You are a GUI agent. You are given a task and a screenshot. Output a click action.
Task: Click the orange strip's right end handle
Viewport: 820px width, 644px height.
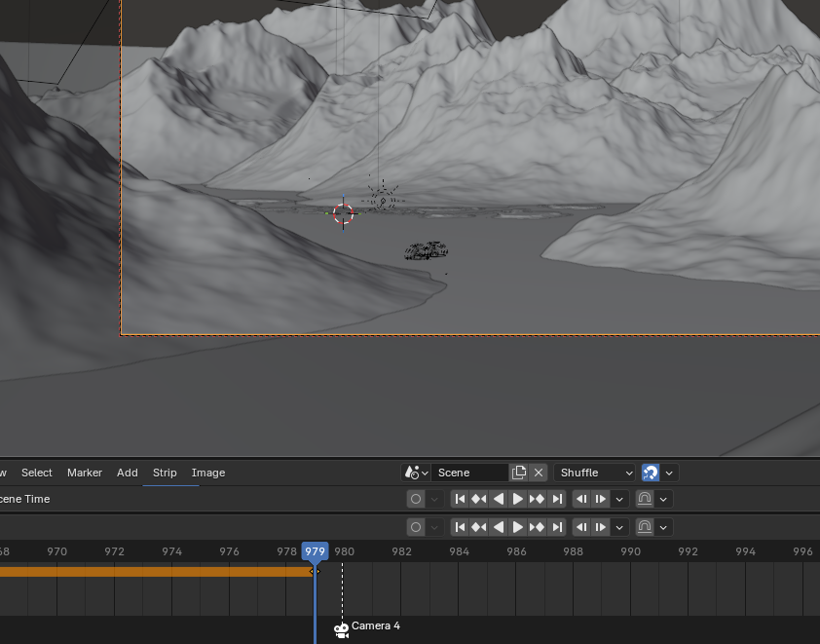click(314, 571)
